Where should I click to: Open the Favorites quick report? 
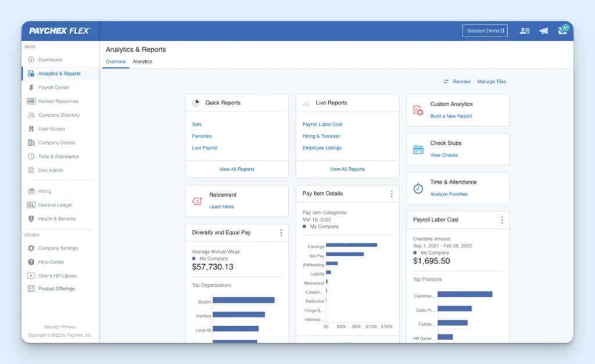[202, 136]
